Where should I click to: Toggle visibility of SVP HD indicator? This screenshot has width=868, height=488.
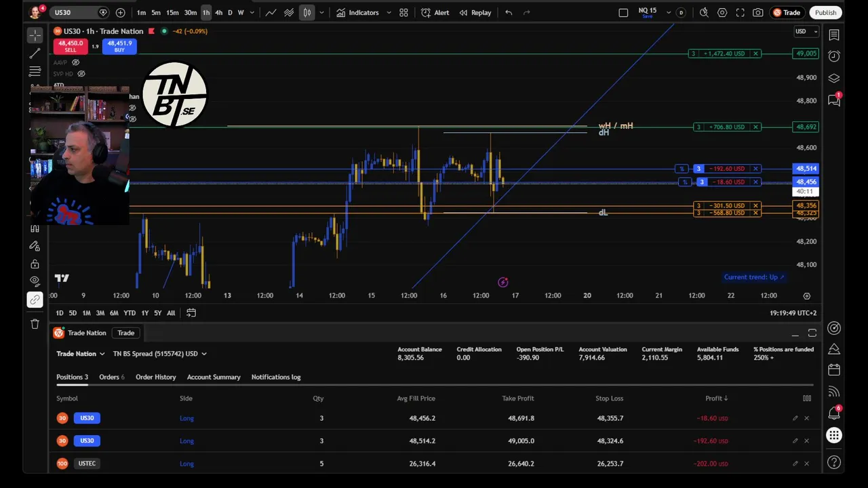[x=81, y=73]
